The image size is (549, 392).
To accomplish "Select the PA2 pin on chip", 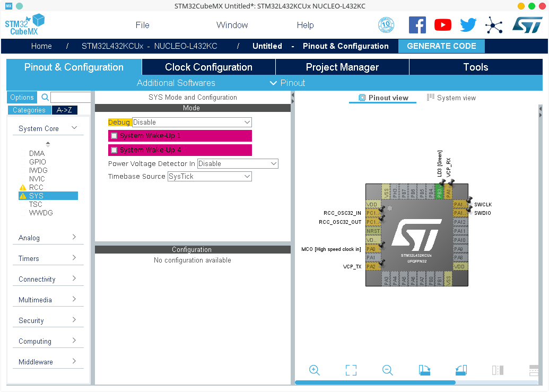I will pos(373,266).
